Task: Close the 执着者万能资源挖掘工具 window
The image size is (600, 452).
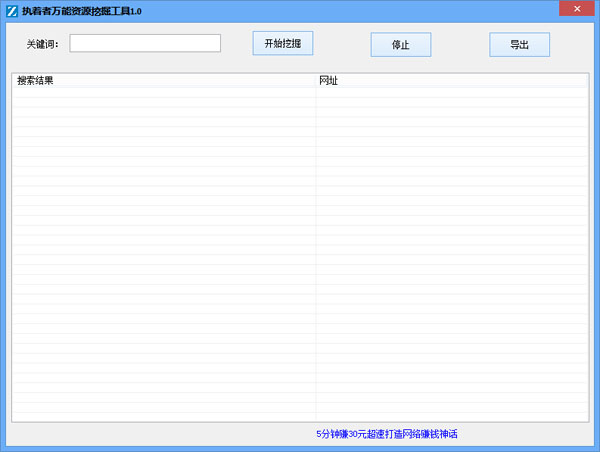Action: point(575,8)
